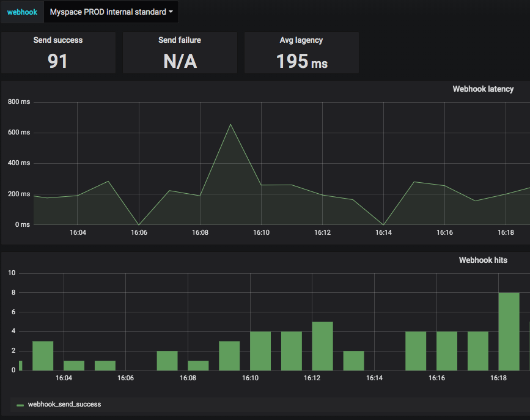Click the 200 ms axis label
Screen dimensions: 530x420
[x=19, y=194]
